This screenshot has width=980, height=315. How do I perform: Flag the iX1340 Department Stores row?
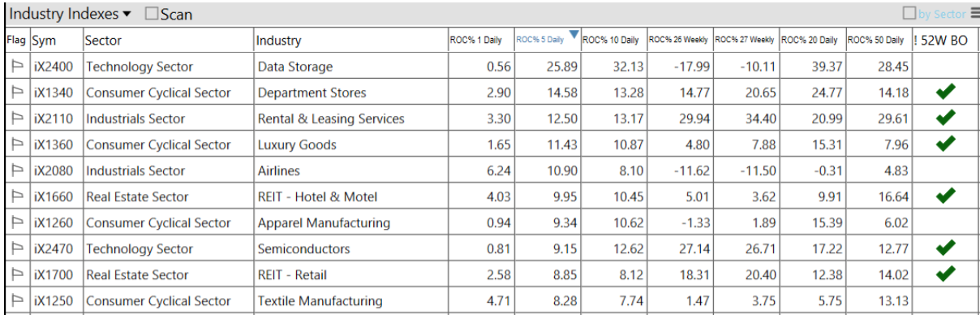[15, 93]
